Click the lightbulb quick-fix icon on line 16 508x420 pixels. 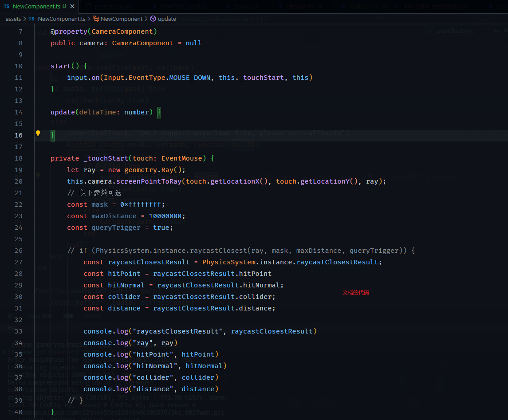[38, 133]
